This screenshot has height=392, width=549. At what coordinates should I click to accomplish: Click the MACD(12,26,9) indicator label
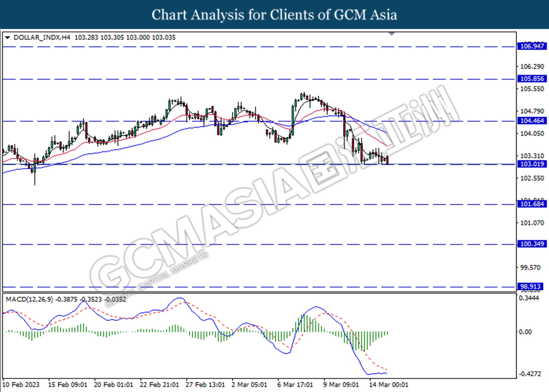(x=30, y=299)
